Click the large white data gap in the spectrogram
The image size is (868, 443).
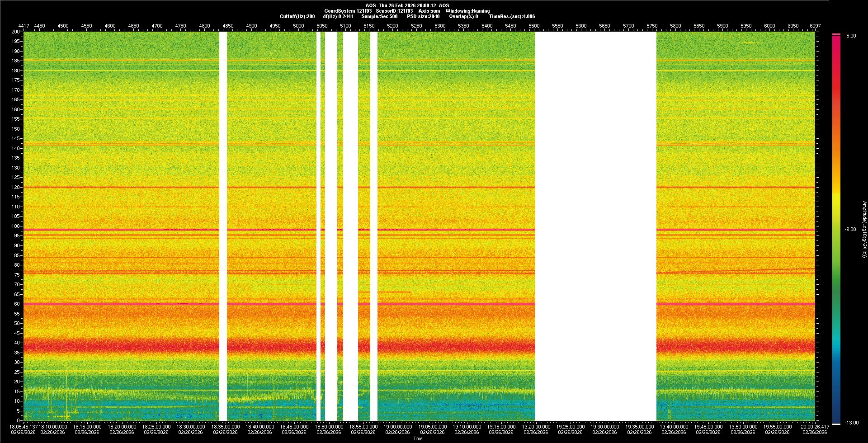595,226
